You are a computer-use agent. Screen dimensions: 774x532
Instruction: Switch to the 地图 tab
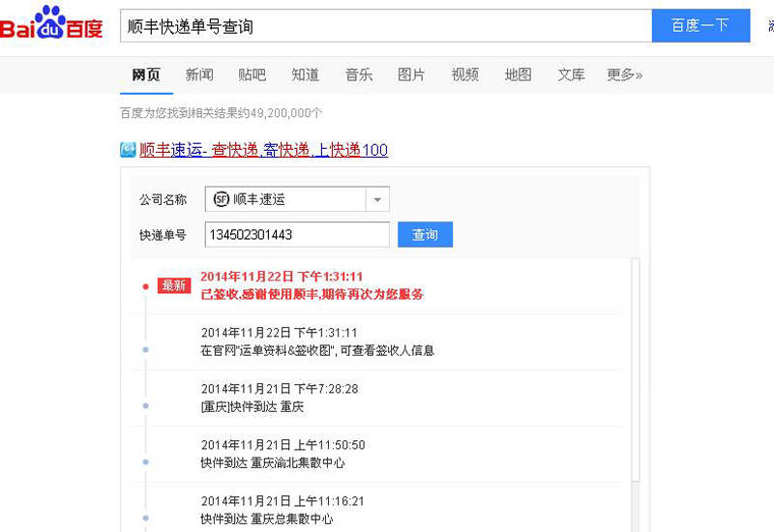[x=518, y=74]
